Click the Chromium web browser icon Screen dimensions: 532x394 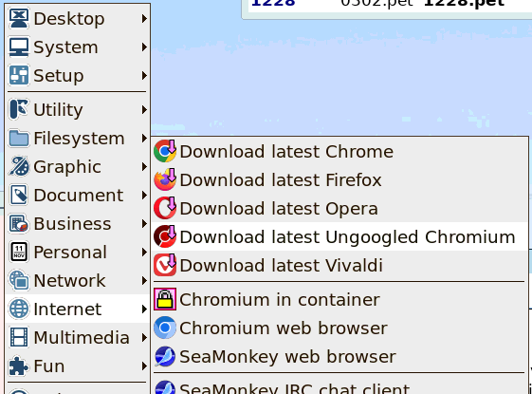point(165,328)
